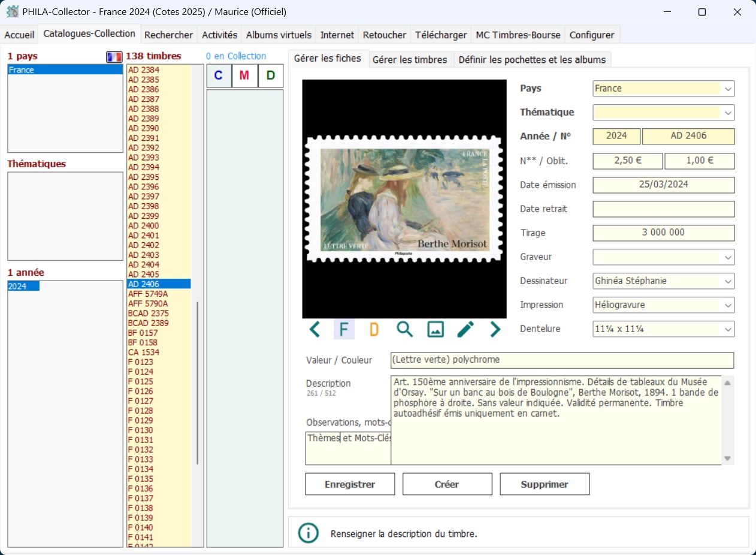The height and width of the screenshot is (555, 756).
Task: Open the Activités tab
Action: pos(220,35)
